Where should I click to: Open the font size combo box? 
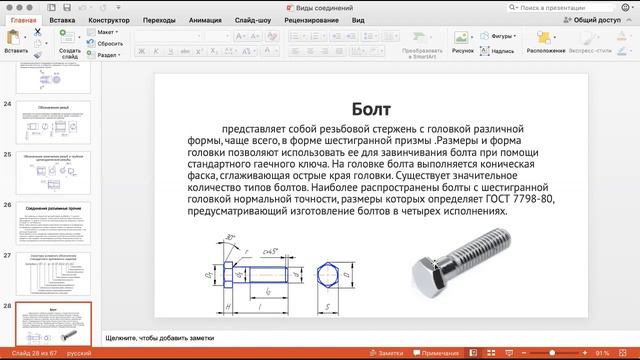218,36
